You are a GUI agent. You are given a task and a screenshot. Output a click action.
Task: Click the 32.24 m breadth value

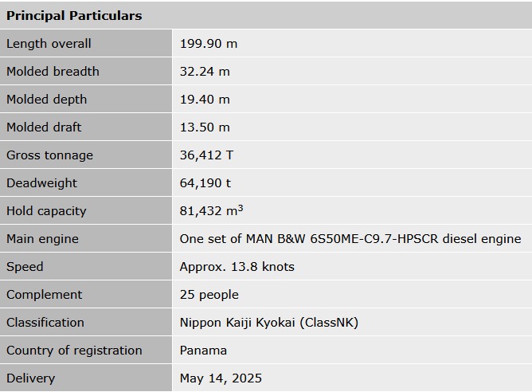(x=205, y=72)
